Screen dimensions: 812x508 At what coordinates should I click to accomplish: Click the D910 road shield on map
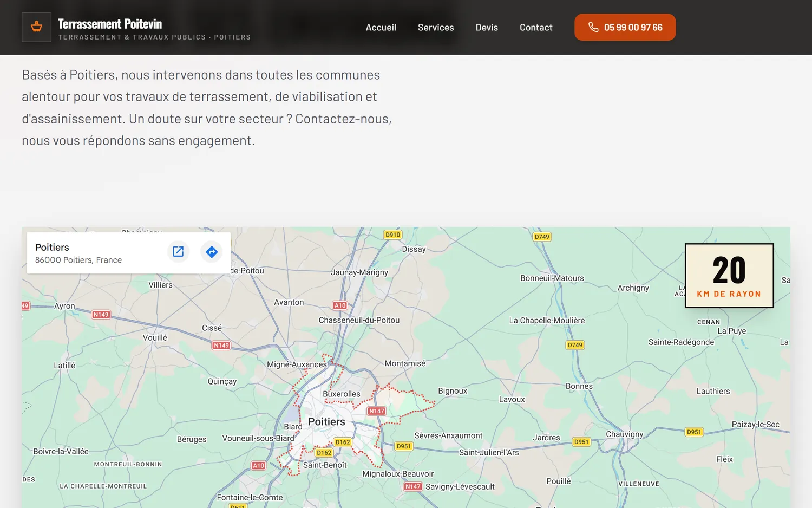click(x=393, y=235)
